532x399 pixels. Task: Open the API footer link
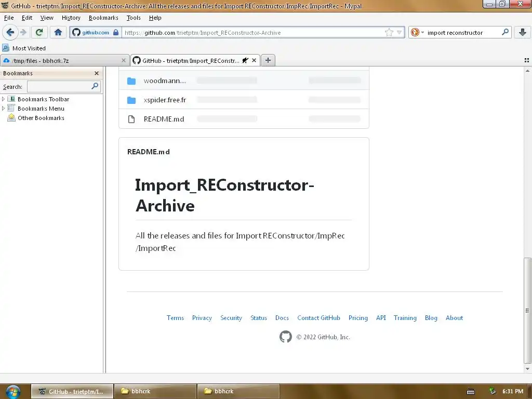click(381, 318)
